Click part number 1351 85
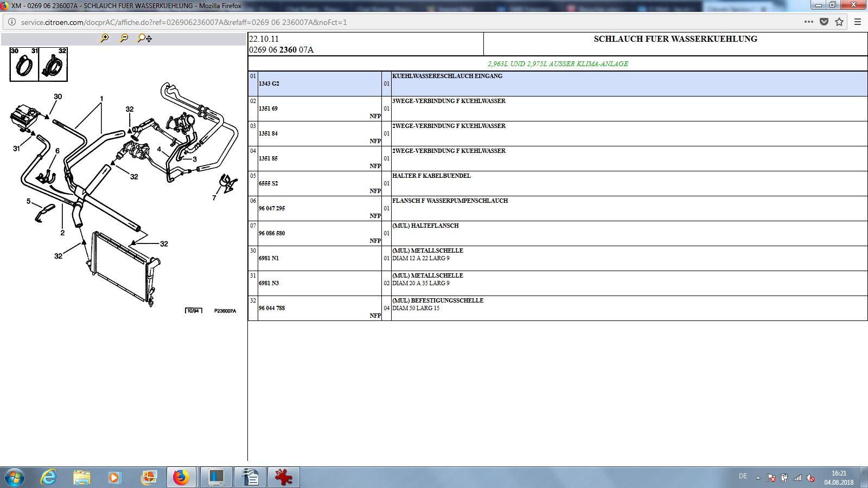The height and width of the screenshot is (488, 868). coord(268,158)
